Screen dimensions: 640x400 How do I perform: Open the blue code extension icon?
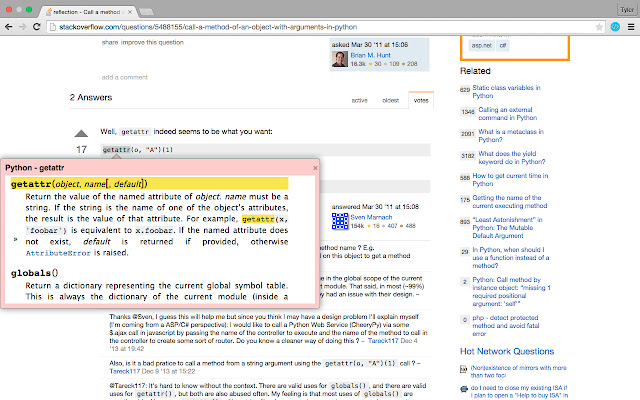[x=615, y=27]
